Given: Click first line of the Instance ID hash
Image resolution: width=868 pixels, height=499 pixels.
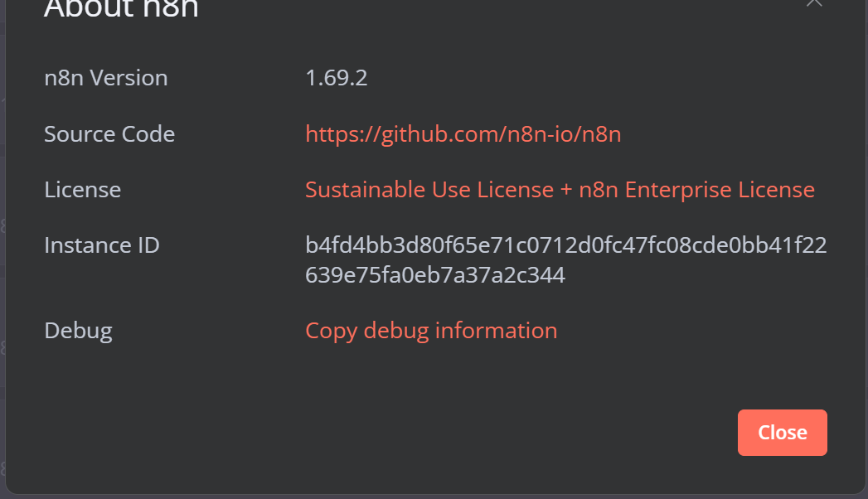Looking at the screenshot, I should tap(565, 246).
